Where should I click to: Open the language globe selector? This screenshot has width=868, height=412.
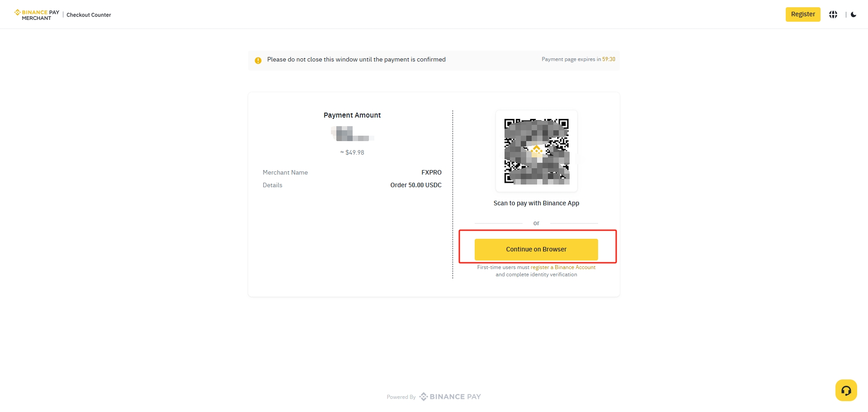pyautogui.click(x=833, y=14)
